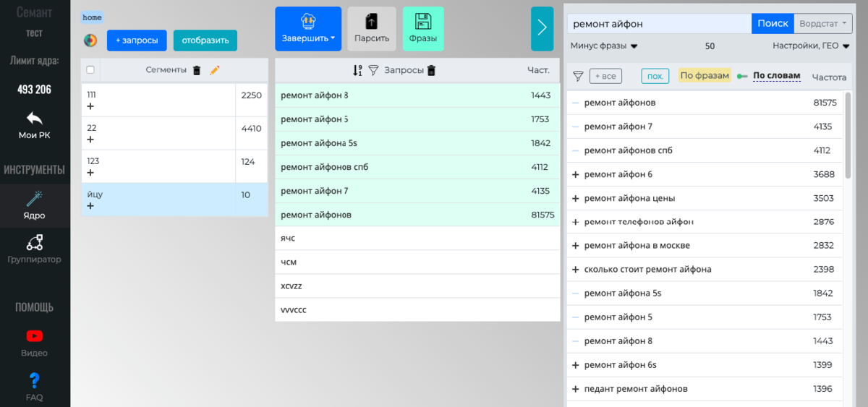Click the search field containing ремонт айфон
The height and width of the screenshot is (407, 868).
coord(659,23)
